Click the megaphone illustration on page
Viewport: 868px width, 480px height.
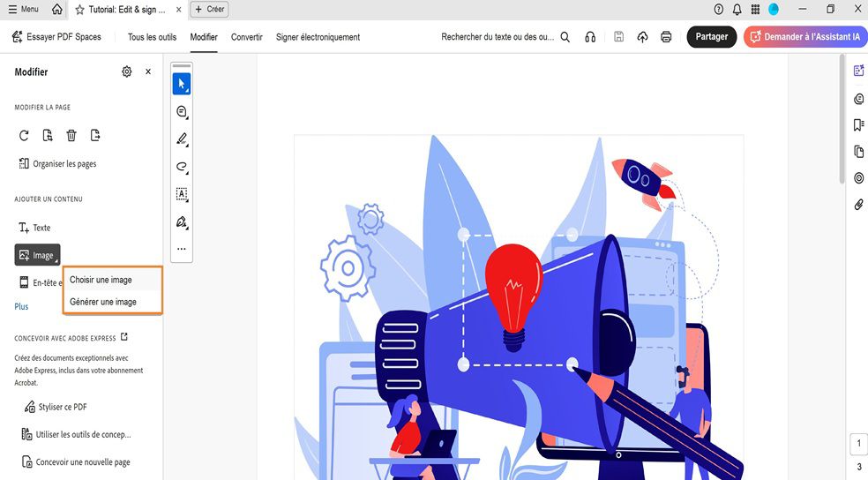point(504,343)
